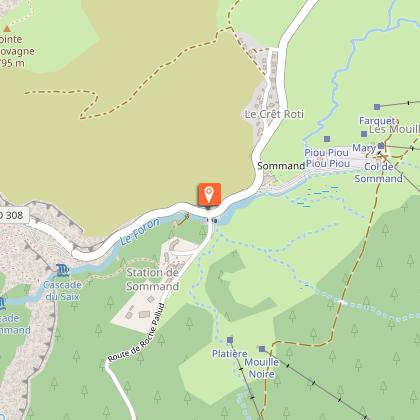This screenshot has width=420, height=420.
Task: Click the Piou Piou station square
Action: (x=327, y=139)
